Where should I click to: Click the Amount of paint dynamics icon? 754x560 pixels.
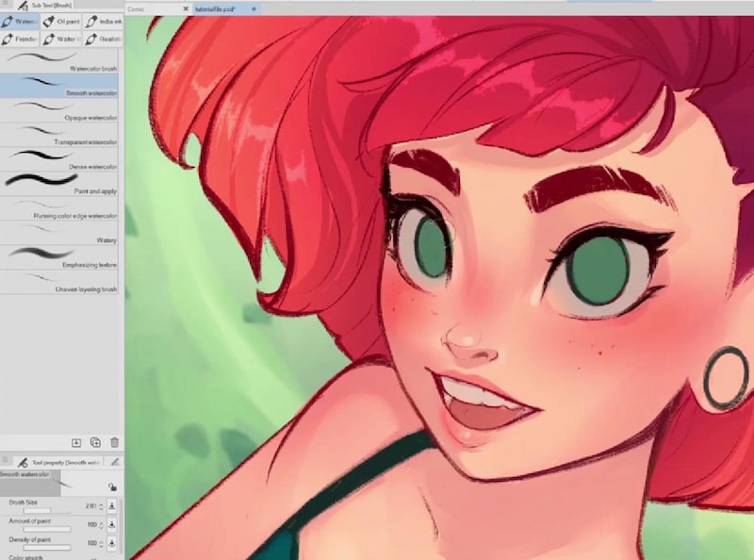pyautogui.click(x=112, y=524)
